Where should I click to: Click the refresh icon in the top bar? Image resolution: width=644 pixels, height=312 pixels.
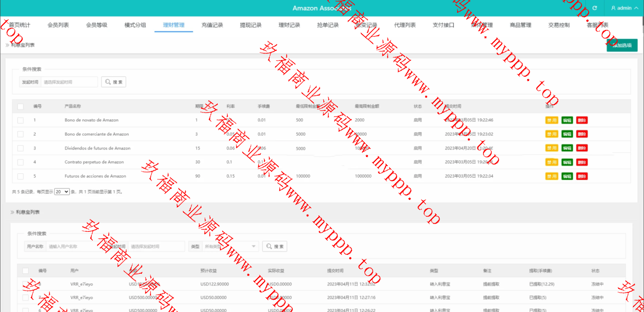pos(595,8)
